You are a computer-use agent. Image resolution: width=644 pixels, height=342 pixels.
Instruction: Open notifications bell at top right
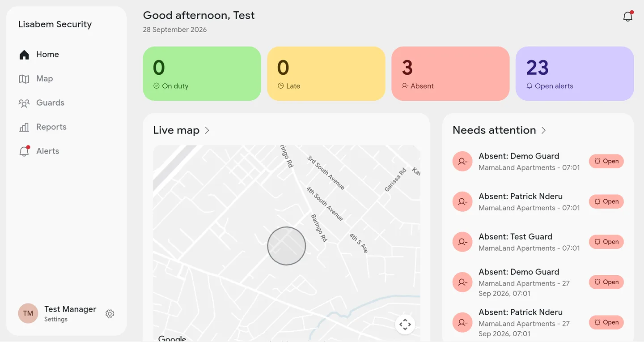[x=628, y=17]
